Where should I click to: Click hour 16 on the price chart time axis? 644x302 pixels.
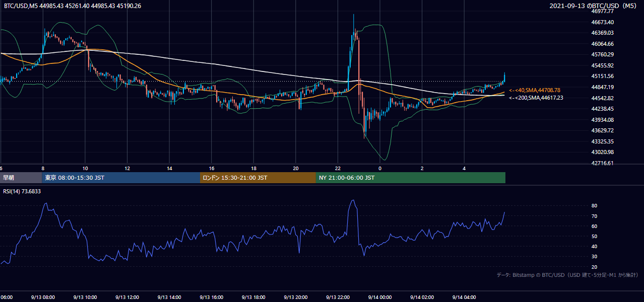212,168
